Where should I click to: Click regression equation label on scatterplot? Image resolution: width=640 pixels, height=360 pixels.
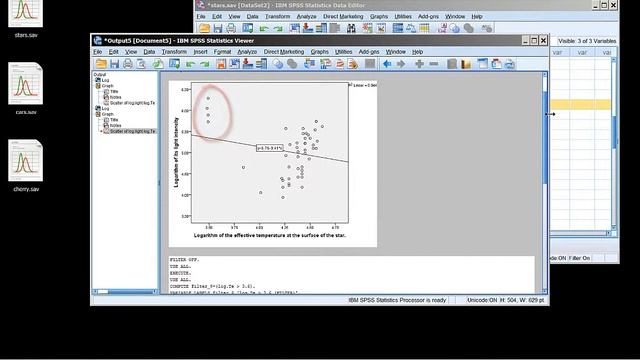tap(270, 148)
